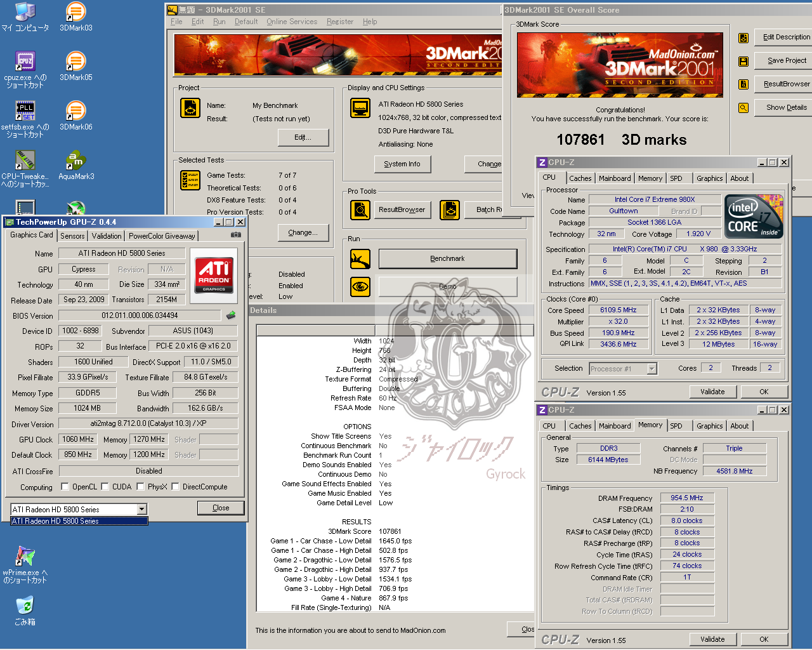Click the Benchmark run icon
Screen dimensions: 812x650
360,259
